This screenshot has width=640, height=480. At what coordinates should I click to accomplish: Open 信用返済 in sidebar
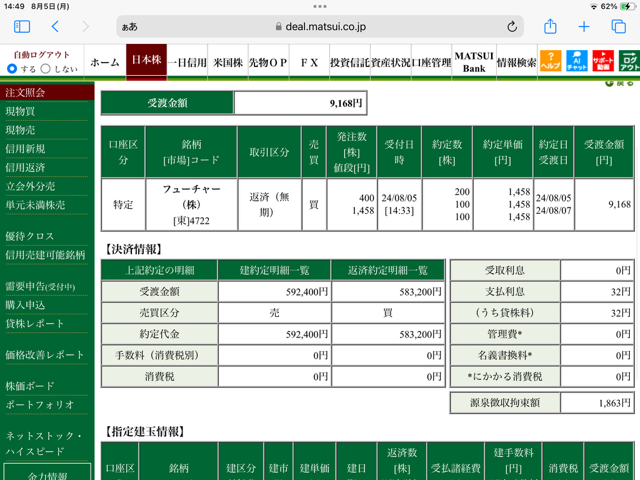click(x=25, y=167)
